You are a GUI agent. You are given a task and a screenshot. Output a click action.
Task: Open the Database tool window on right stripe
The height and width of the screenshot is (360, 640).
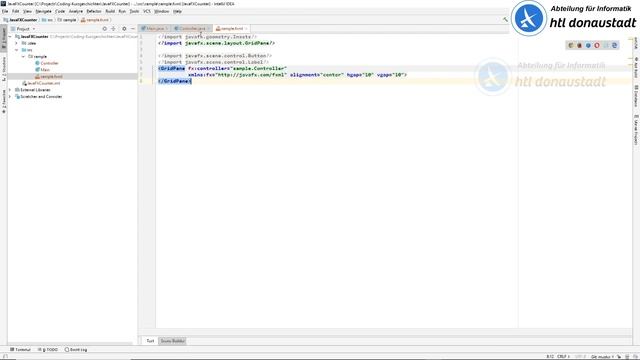point(636,96)
